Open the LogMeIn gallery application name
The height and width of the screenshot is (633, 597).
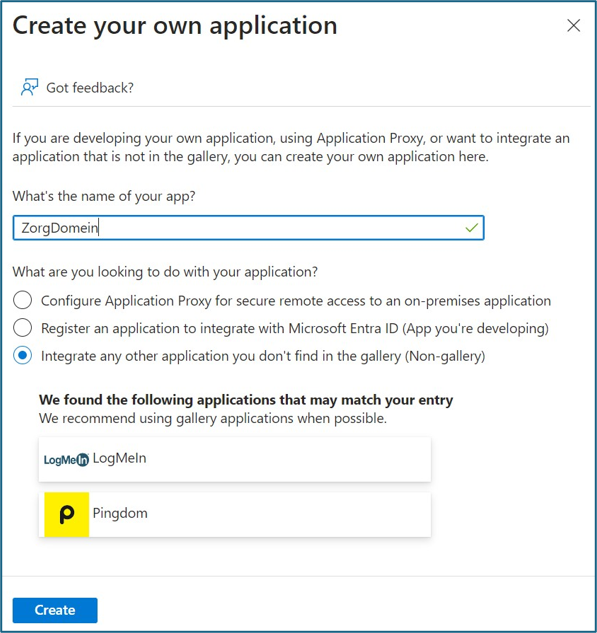click(119, 458)
